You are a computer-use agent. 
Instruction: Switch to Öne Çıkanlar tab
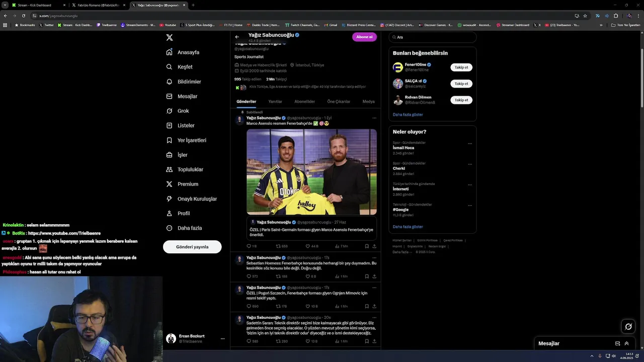click(x=339, y=102)
